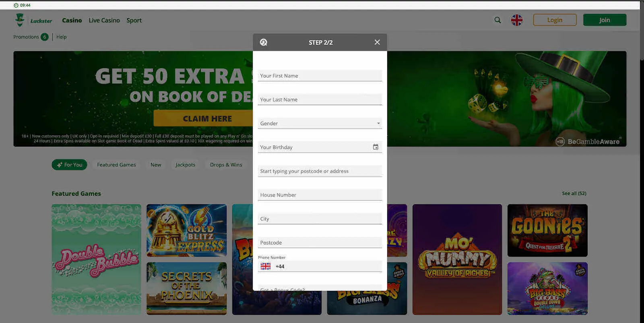644x323 pixels.
Task: Click the postcode or address search field
Action: (320, 171)
